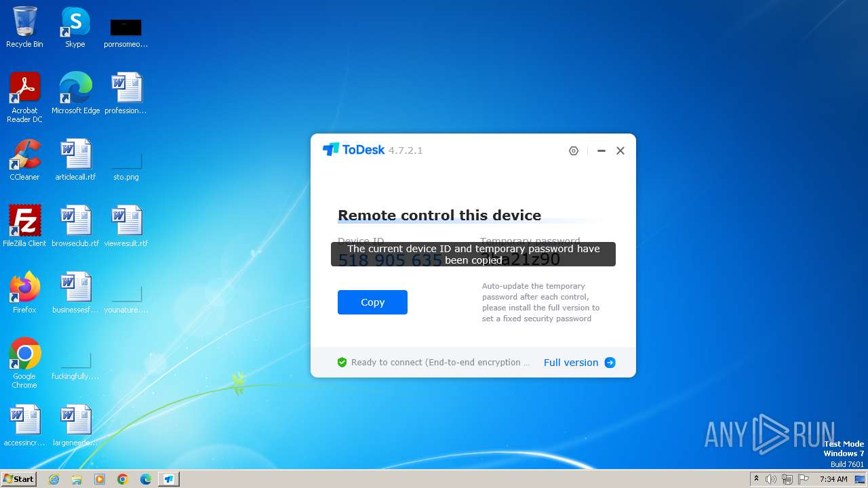Image resolution: width=868 pixels, height=488 pixels.
Task: Select CCleaner desktop icon
Action: pyautogui.click(x=24, y=160)
